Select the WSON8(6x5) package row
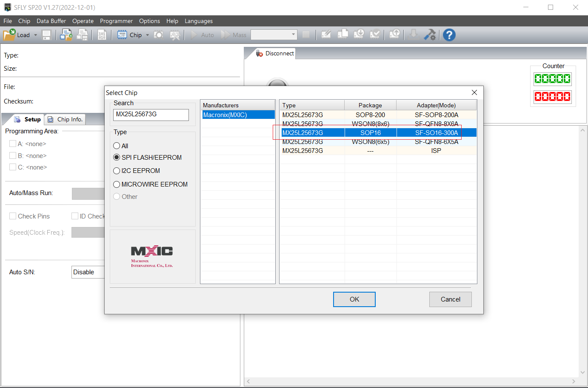The image size is (588, 388). pyautogui.click(x=379, y=142)
